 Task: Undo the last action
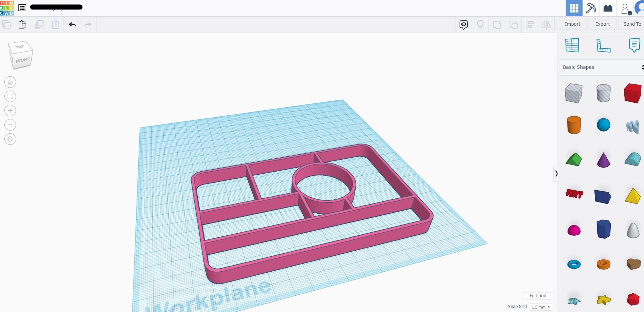point(72,24)
